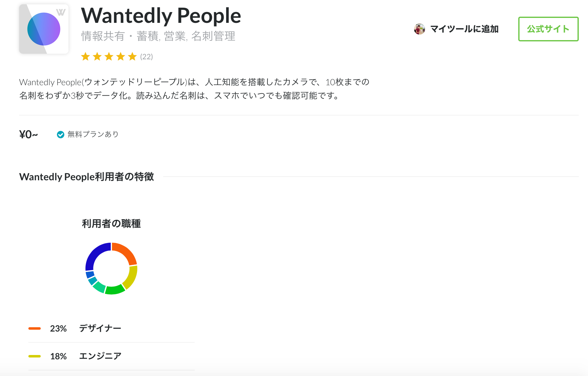
Task: Click the fifth rating star
Action: [x=132, y=56]
